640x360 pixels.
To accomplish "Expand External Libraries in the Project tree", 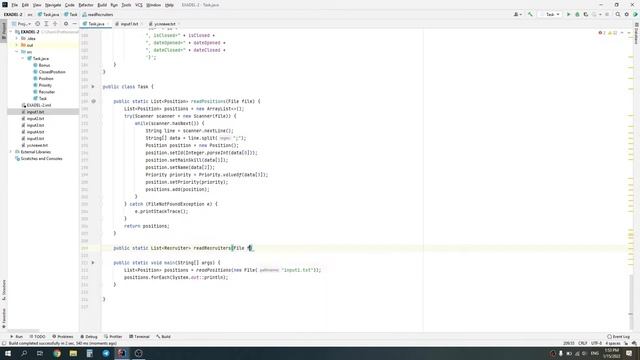I will coord(11,152).
